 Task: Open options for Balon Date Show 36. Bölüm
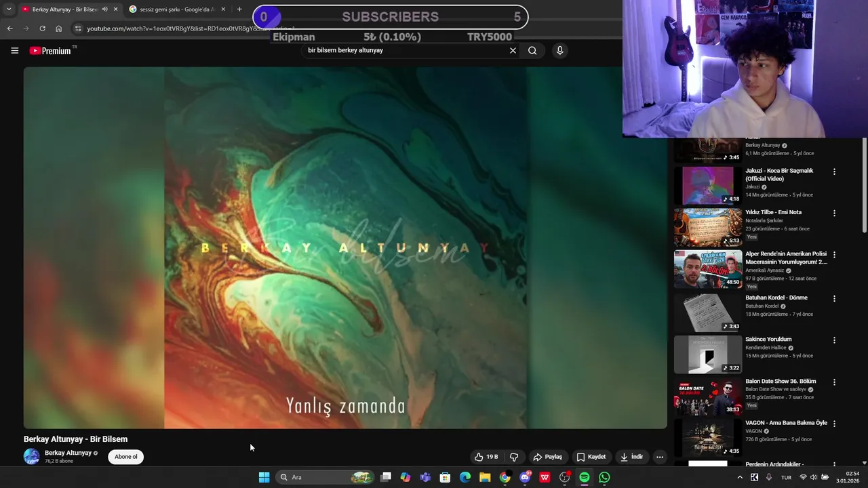pyautogui.click(x=834, y=382)
